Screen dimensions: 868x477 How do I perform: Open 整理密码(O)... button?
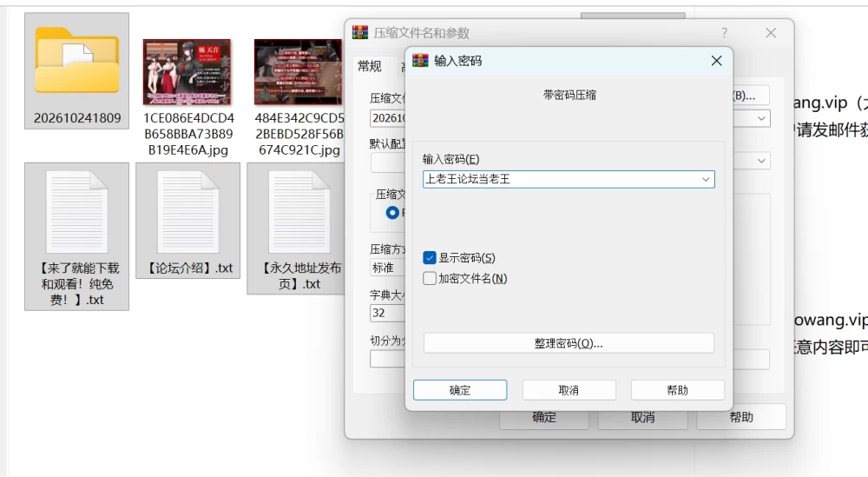tap(569, 343)
